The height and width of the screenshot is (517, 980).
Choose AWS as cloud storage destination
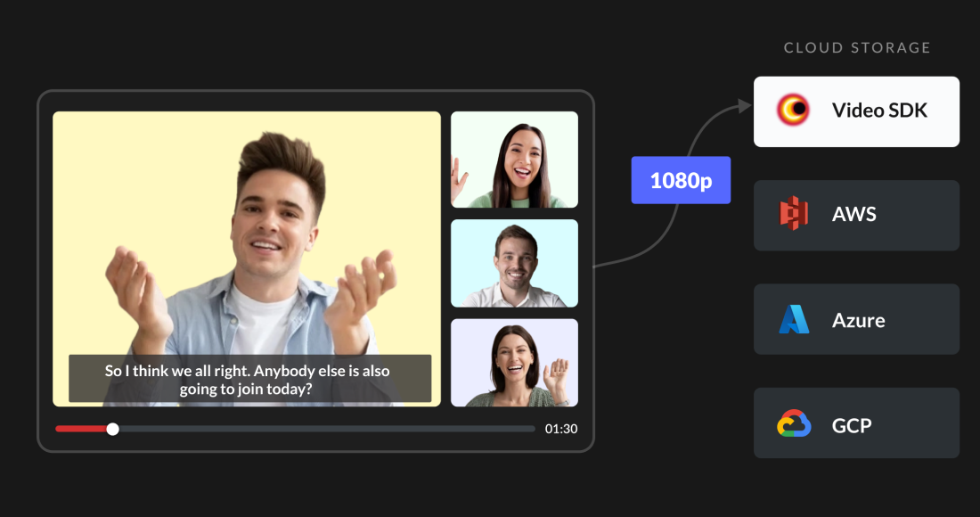point(856,215)
